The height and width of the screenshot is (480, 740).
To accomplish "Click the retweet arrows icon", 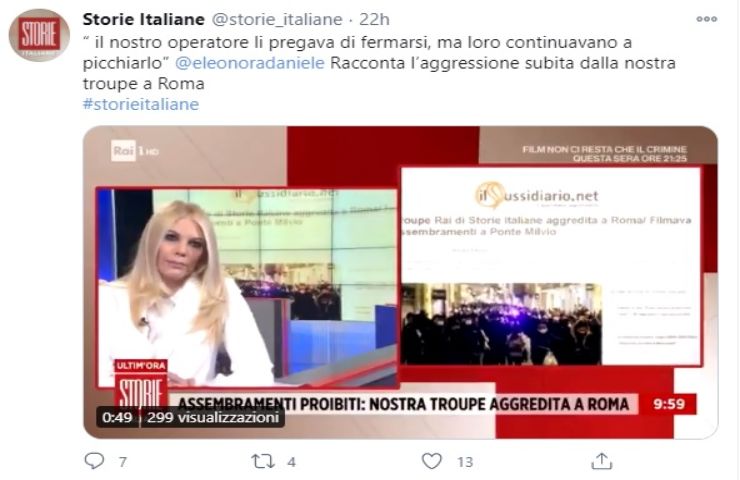I will 262,461.
